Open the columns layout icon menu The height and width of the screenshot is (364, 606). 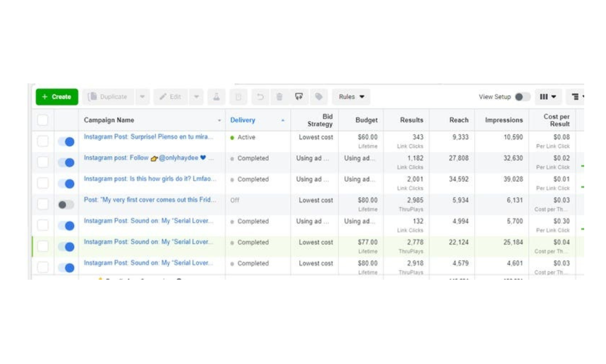pos(548,97)
